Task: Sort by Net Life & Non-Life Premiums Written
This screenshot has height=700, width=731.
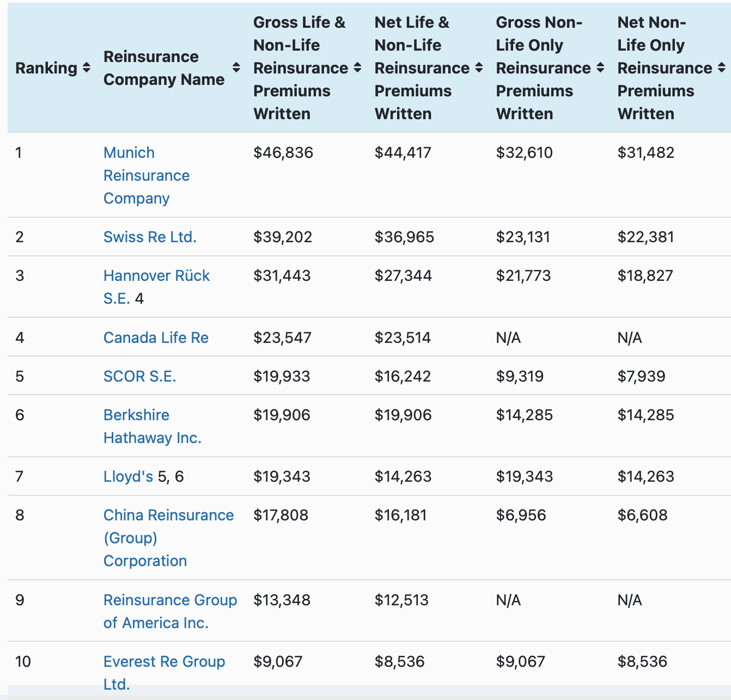Action: pyautogui.click(x=479, y=68)
